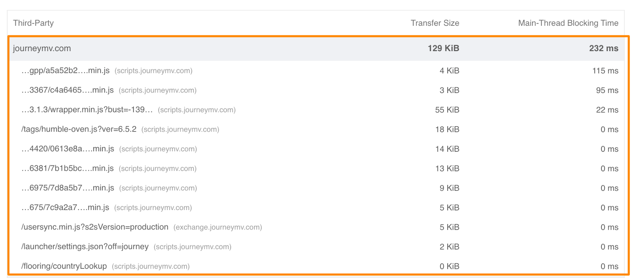Click the 129 KiB total transfer size

pyautogui.click(x=443, y=48)
